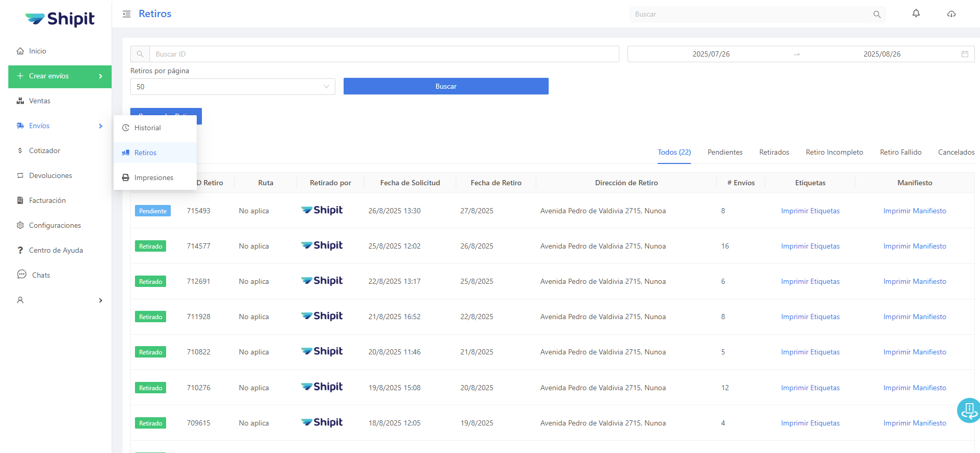Click the plus icon on Crear envíos

(20, 76)
